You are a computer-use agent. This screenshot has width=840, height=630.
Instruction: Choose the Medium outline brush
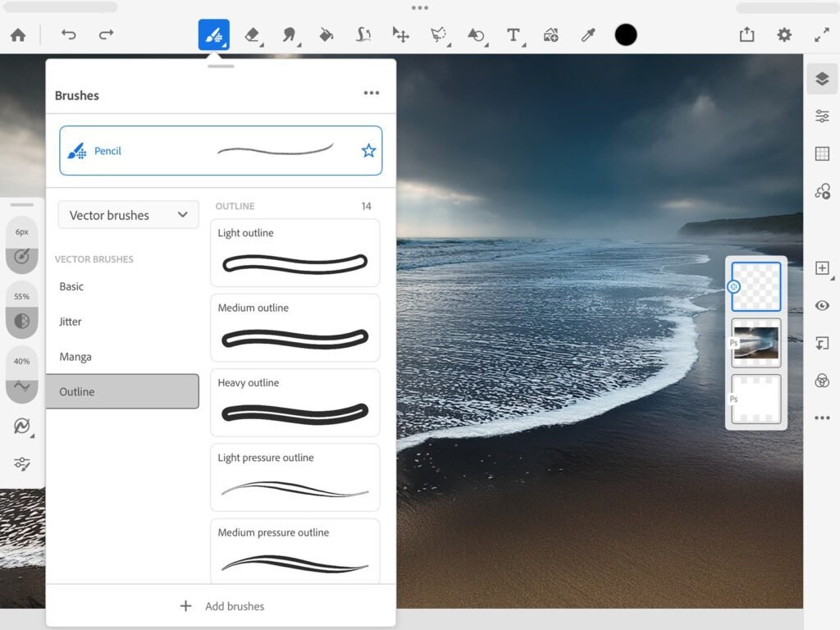pos(295,328)
